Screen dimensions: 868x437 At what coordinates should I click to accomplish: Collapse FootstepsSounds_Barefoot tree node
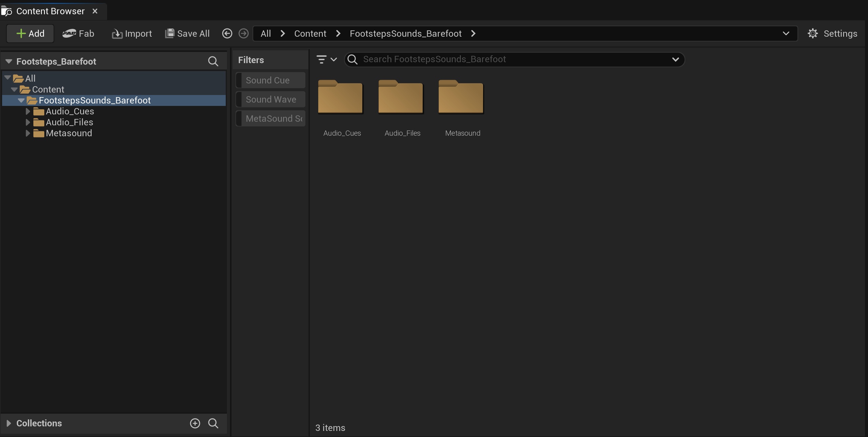coord(21,100)
